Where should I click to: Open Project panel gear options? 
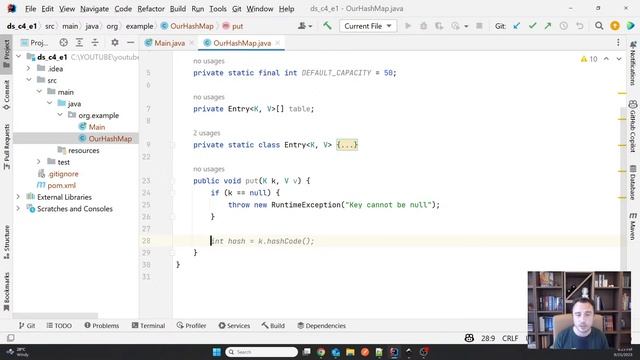pyautogui.click(x=115, y=42)
